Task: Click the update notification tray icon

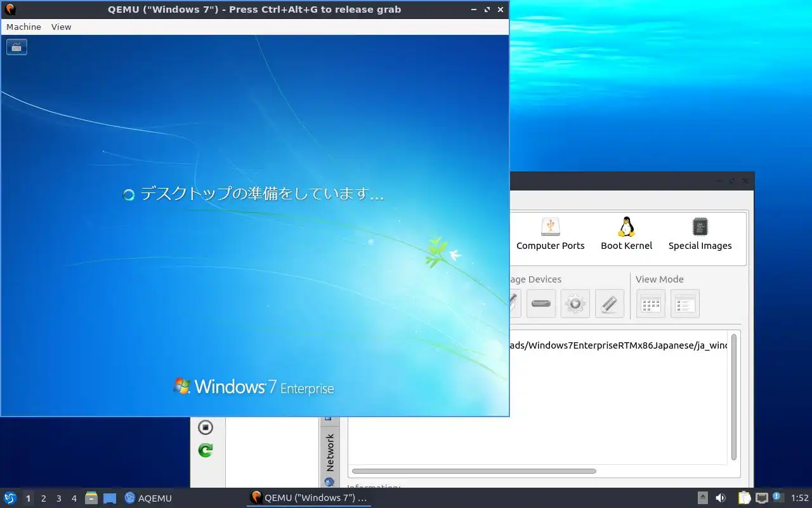Action: [x=778, y=497]
